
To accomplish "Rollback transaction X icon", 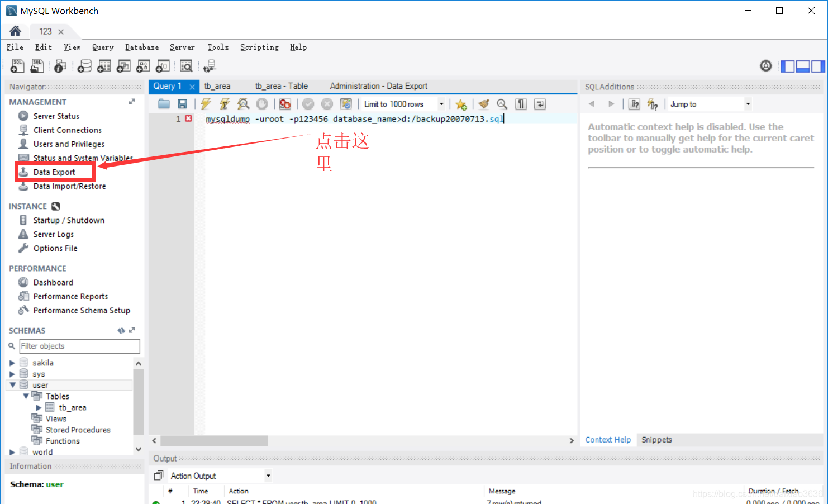I will pos(327,104).
